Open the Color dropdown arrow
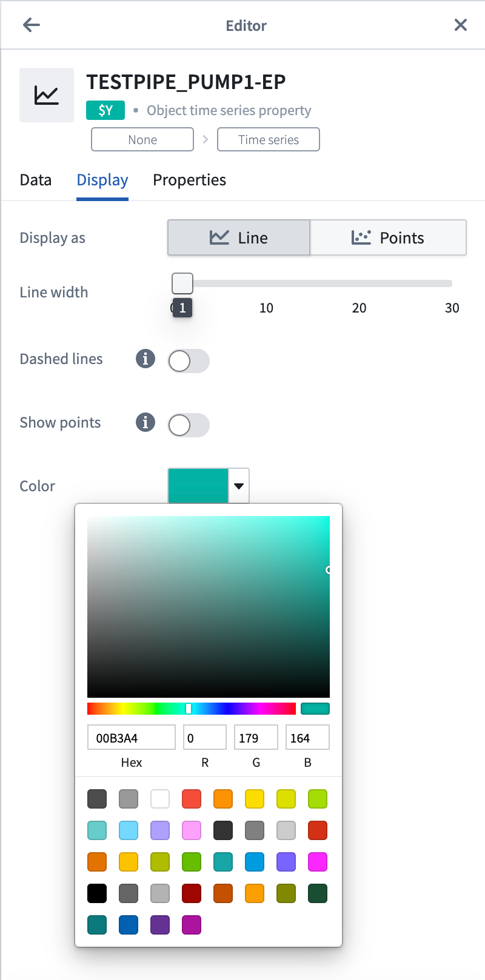Viewport: 485px width, 980px height. point(239,486)
